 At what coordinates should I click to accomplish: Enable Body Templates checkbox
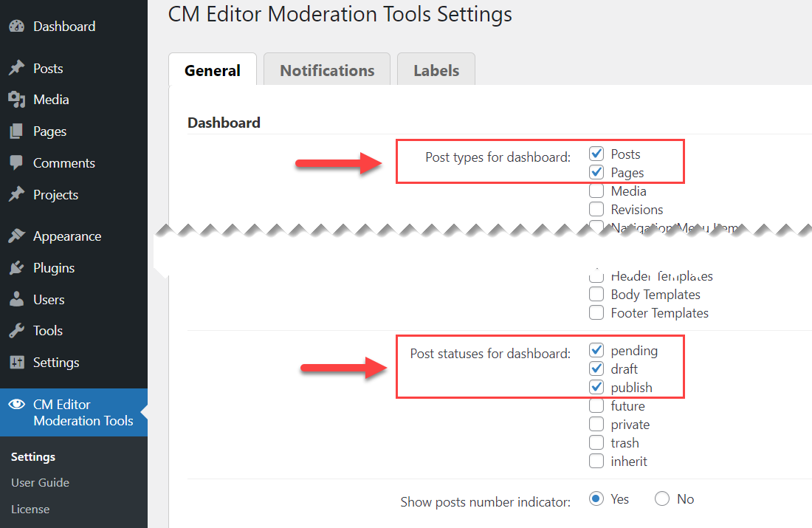point(596,294)
